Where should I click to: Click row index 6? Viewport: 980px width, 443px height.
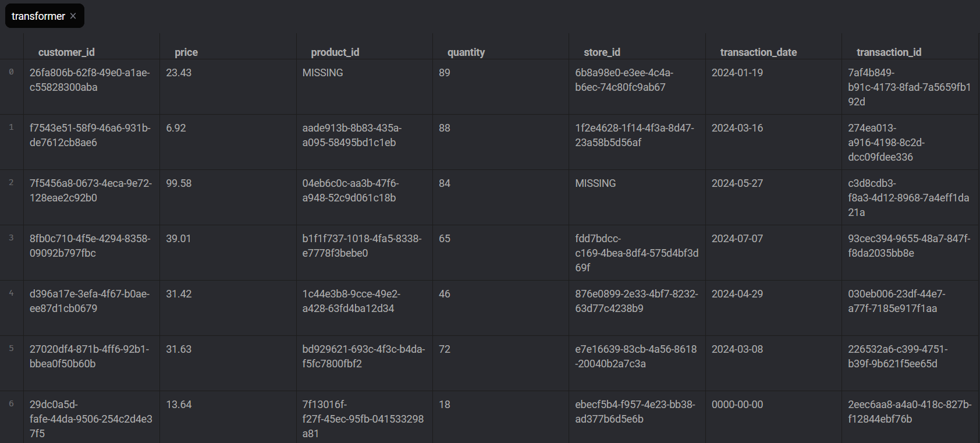click(x=11, y=404)
